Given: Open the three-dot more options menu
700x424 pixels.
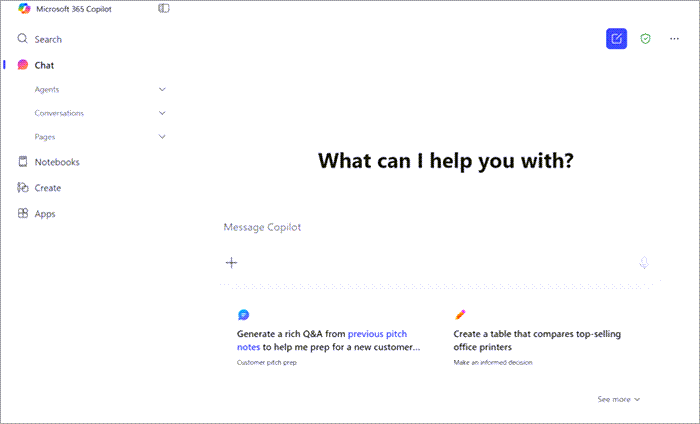Looking at the screenshot, I should click(x=675, y=39).
